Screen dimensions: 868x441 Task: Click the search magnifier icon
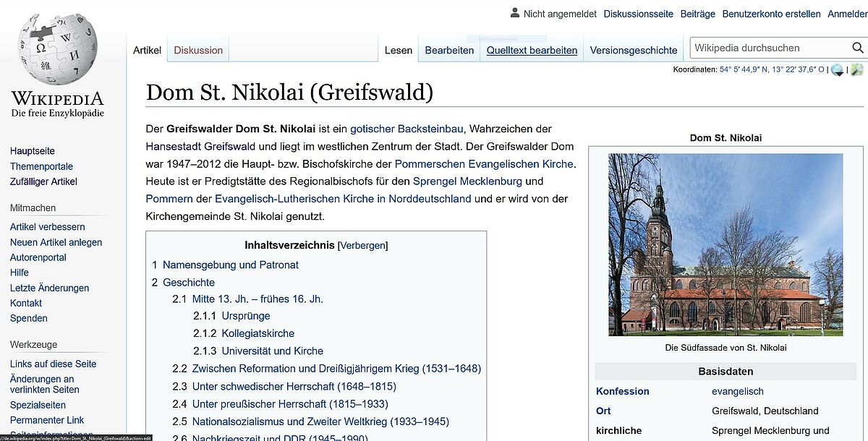point(857,48)
